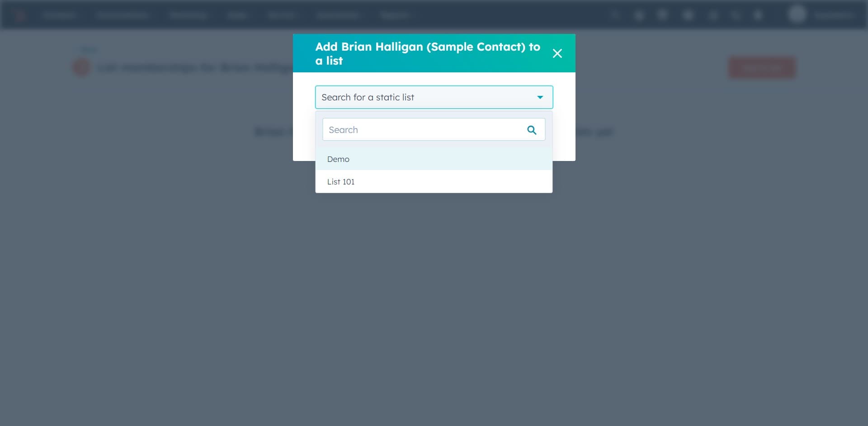The height and width of the screenshot is (426, 868).
Task: Click the search icon in the top navigation
Action: point(615,14)
